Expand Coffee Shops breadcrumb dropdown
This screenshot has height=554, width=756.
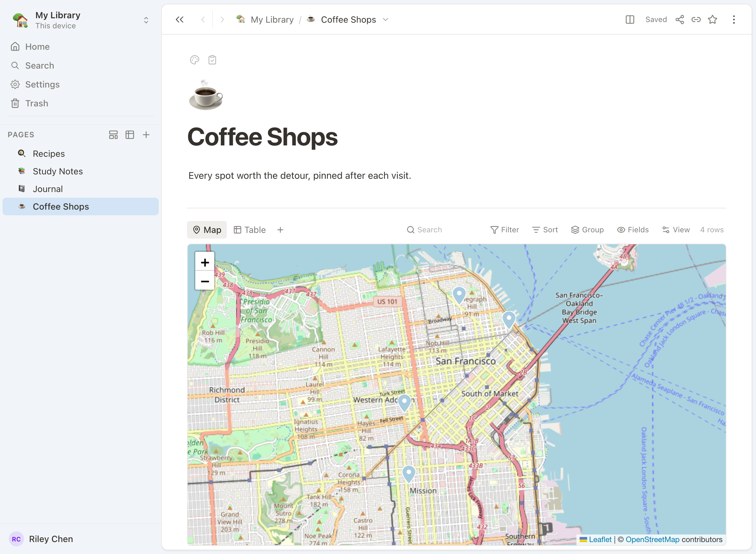386,20
